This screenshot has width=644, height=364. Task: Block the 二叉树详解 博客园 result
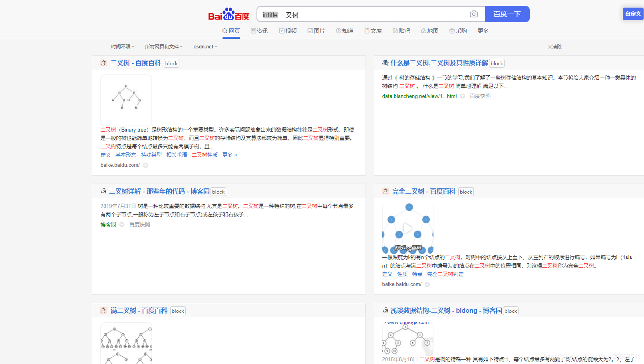pos(218,192)
